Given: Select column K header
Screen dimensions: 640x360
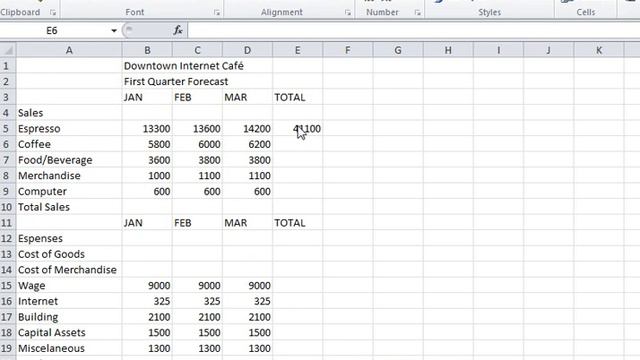Looking at the screenshot, I should [x=599, y=50].
